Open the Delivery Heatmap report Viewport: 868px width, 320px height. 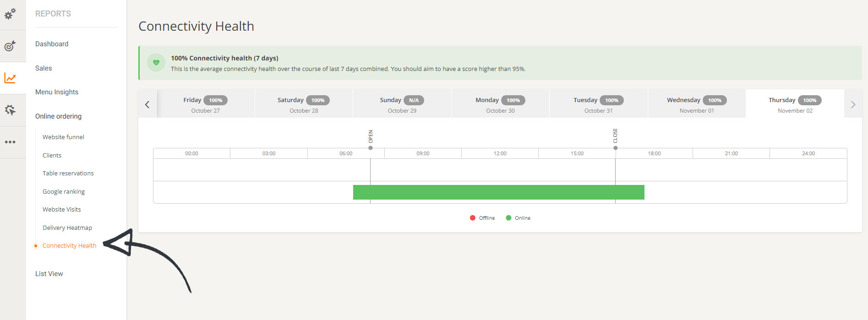coord(67,228)
